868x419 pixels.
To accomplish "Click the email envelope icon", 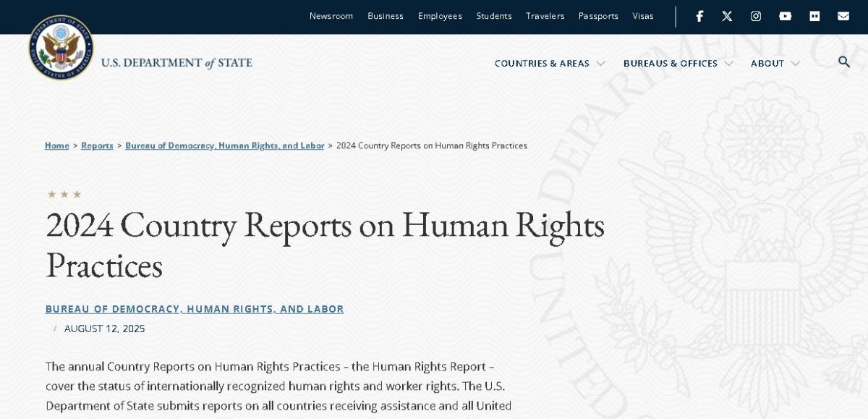I will (x=843, y=16).
